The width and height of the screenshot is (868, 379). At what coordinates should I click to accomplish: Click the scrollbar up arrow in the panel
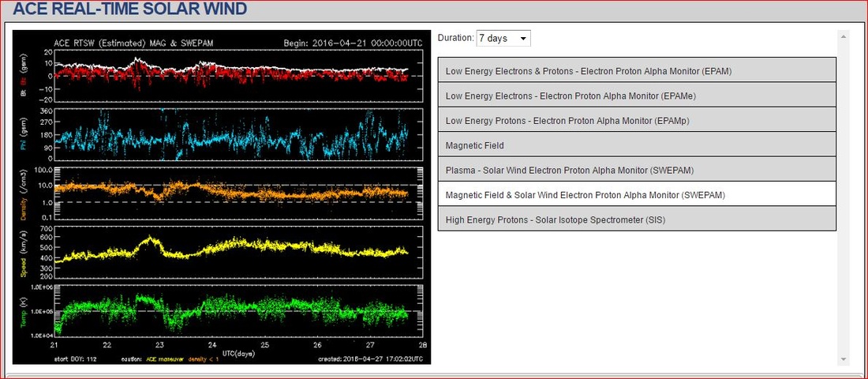(x=844, y=36)
